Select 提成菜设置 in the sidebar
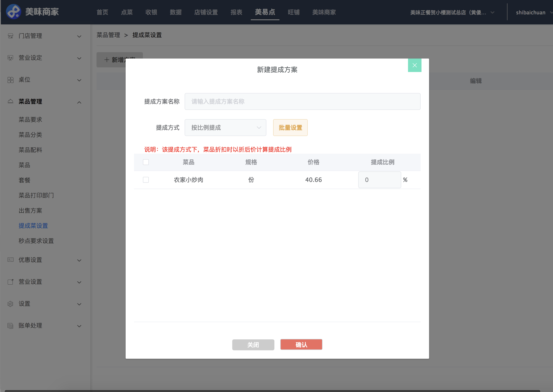 tap(33, 226)
